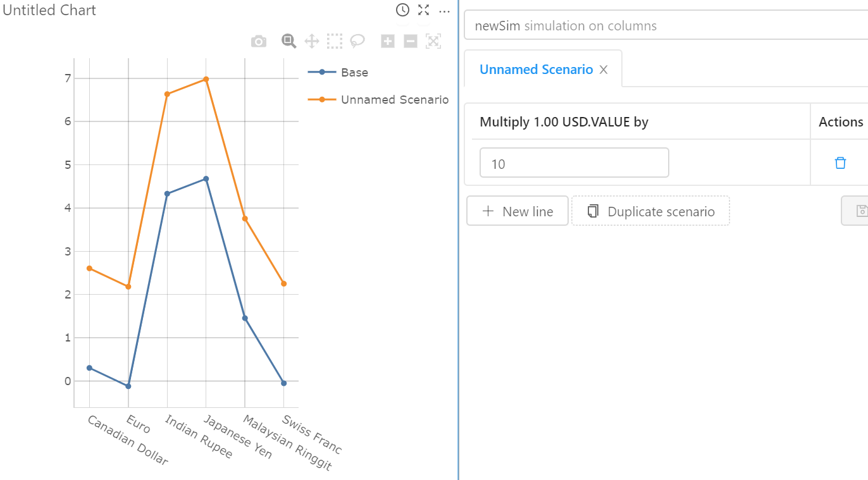Zoom out on the chart
This screenshot has width=868, height=480.
[x=410, y=40]
